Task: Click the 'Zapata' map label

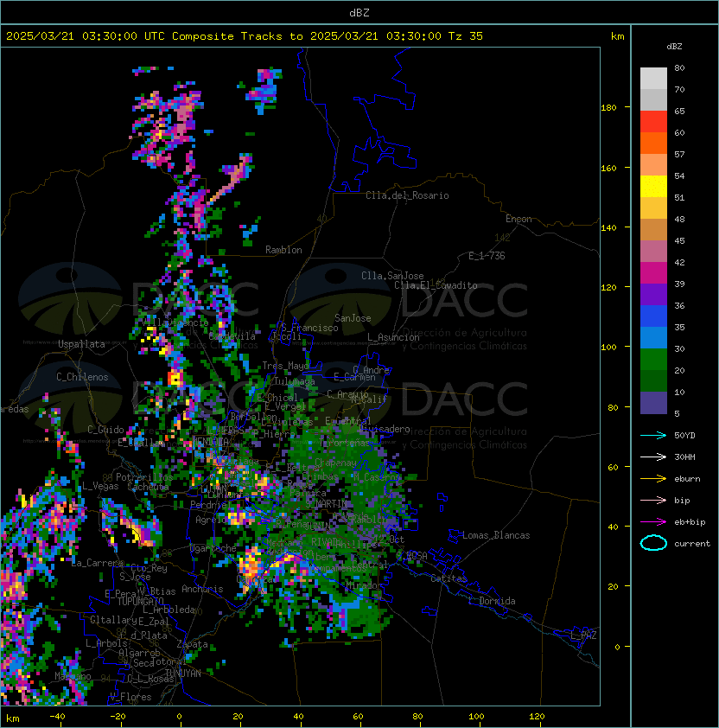Action: pyautogui.click(x=192, y=644)
